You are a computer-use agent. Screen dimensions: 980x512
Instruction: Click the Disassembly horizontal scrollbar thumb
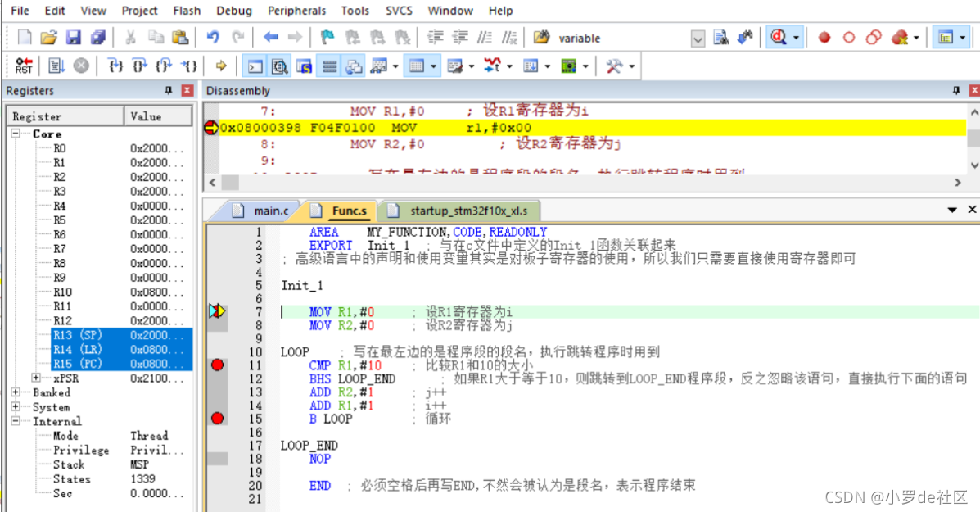coord(230,183)
